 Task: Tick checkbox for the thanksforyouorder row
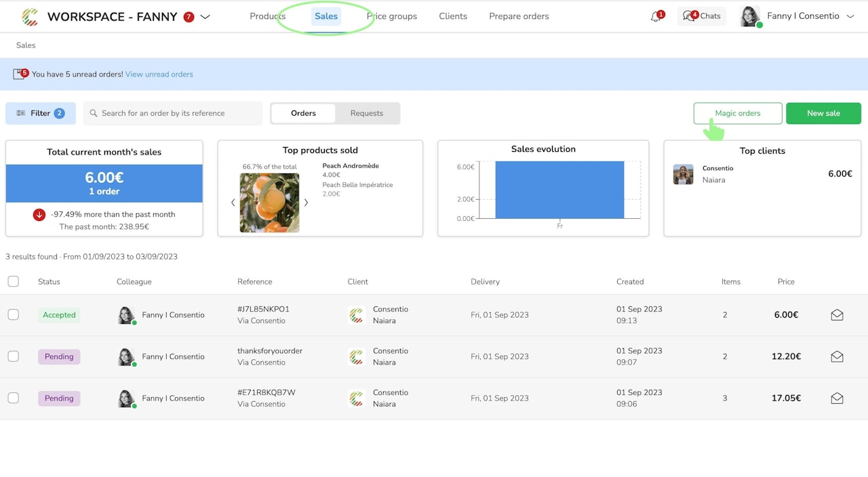tap(14, 357)
